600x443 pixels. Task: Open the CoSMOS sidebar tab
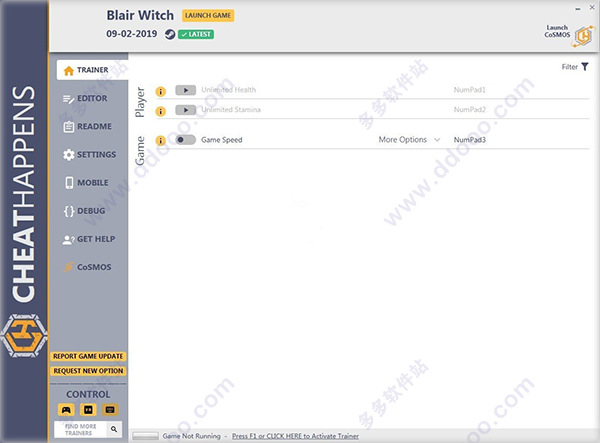tap(87, 267)
